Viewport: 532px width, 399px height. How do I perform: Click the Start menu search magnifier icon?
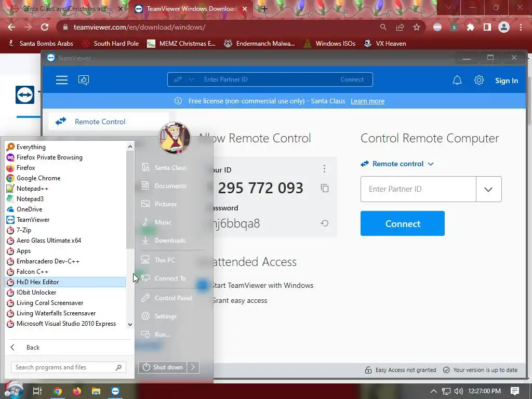(118, 367)
